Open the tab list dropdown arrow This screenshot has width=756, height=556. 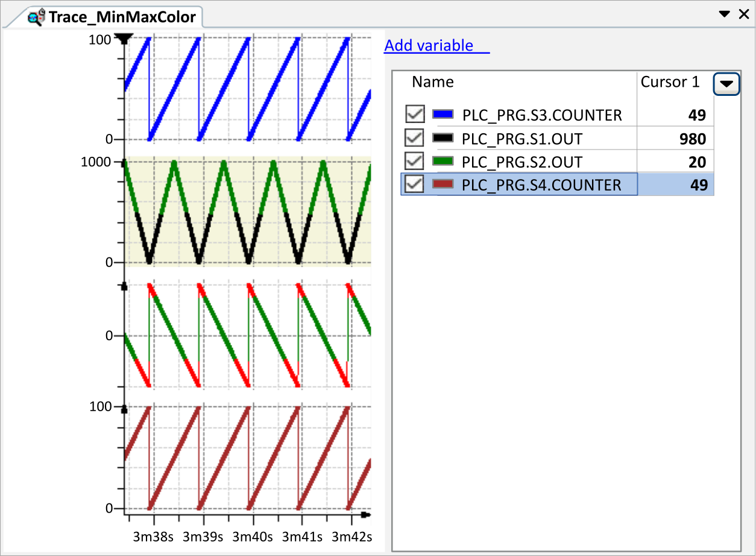(725, 14)
